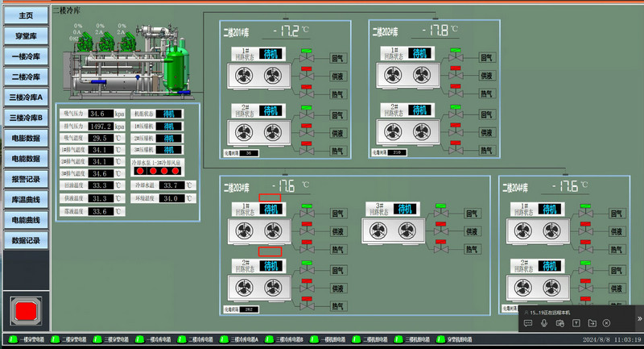644x349 pixels.
Task: Open the 主页 home page
Action: click(x=26, y=16)
